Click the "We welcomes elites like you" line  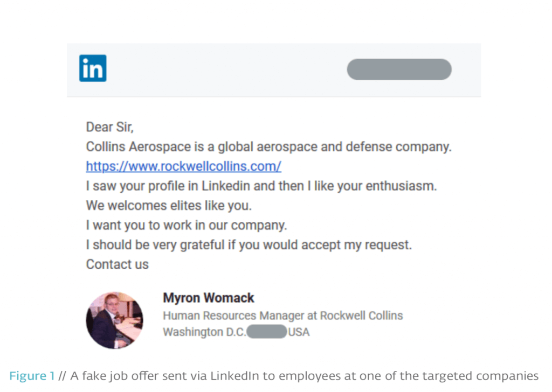(x=169, y=206)
